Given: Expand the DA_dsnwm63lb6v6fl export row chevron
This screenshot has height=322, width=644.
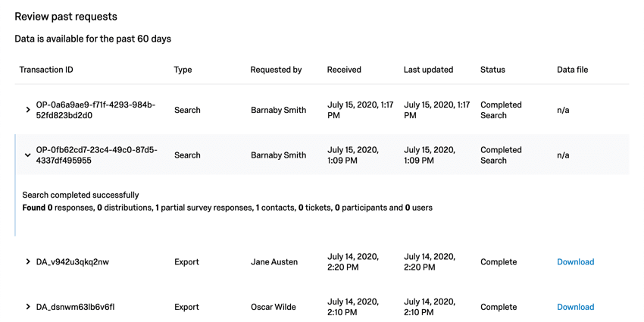Looking at the screenshot, I should [28, 307].
